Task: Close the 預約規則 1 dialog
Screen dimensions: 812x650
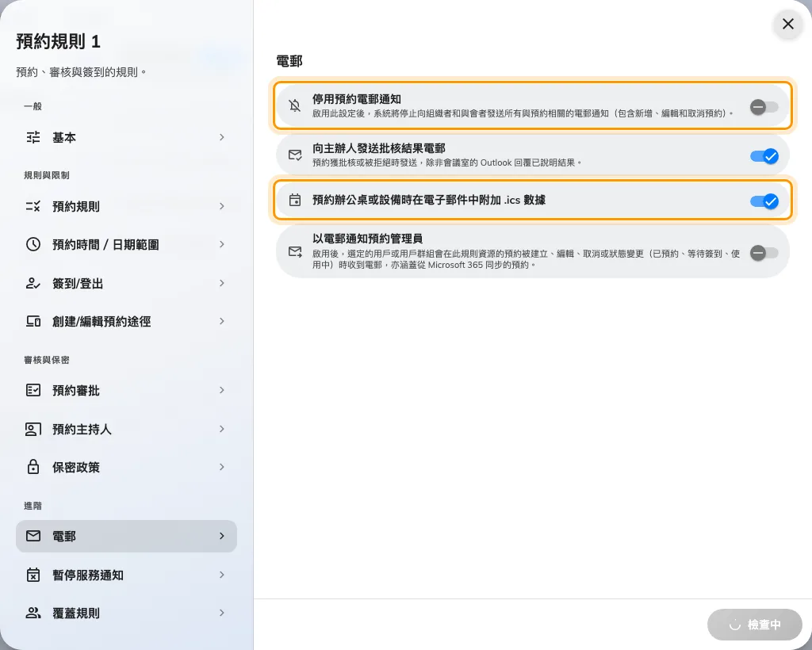Action: (787, 24)
